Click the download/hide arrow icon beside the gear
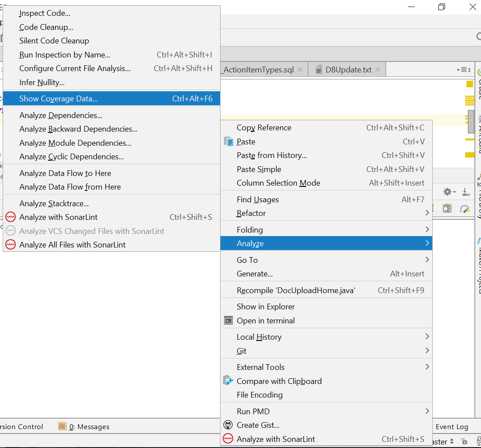Image resolution: width=481 pixels, height=448 pixels. coord(466,192)
